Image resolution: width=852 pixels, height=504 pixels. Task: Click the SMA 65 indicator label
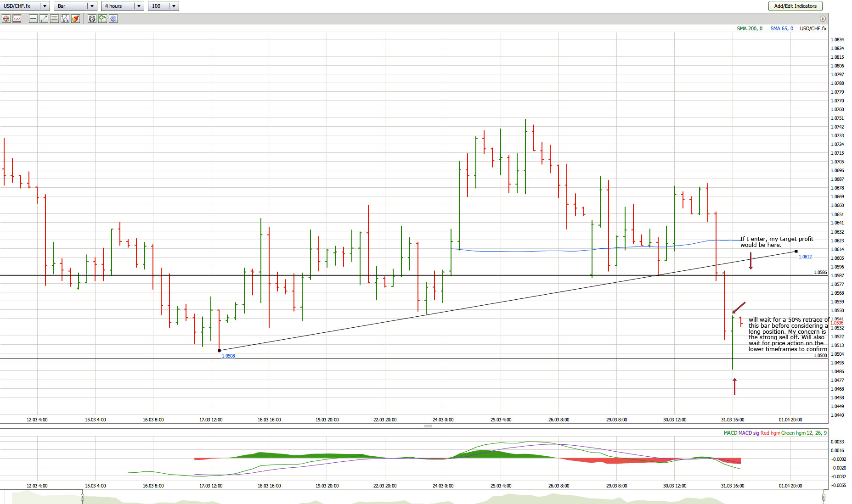[x=781, y=28]
